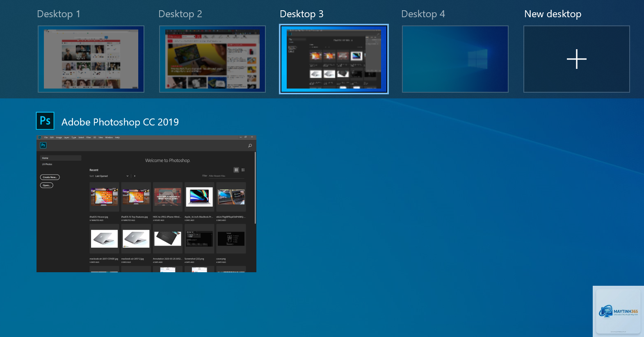This screenshot has height=337, width=644.
Task: Open the Window menu in Photoshop
Action: tap(109, 138)
